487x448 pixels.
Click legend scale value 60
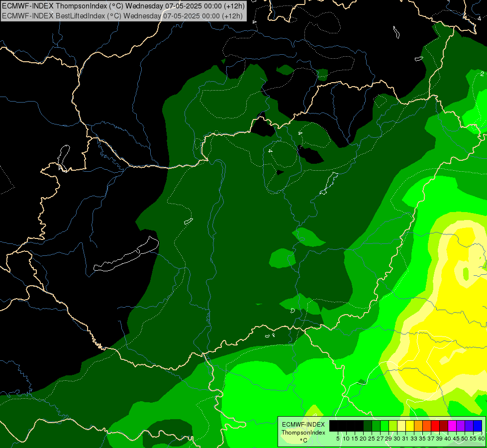click(482, 439)
